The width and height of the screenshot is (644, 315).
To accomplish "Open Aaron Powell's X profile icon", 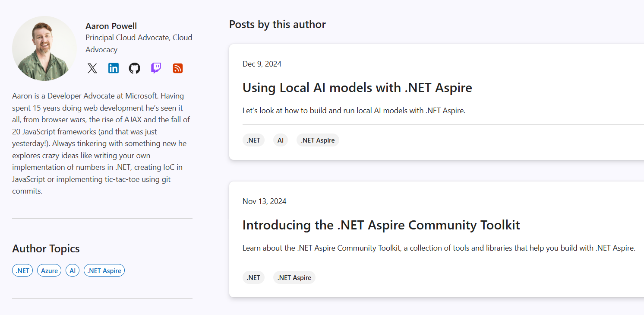I will coord(92,68).
